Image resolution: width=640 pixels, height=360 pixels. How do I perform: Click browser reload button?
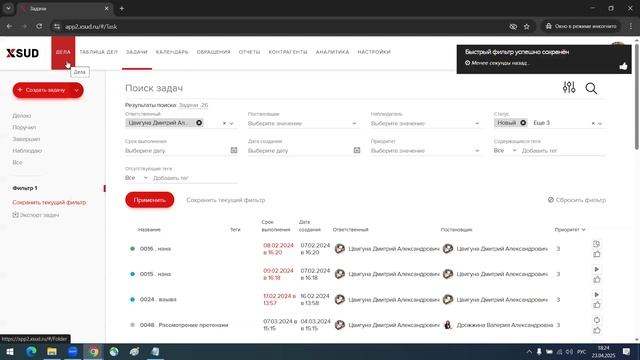39,26
